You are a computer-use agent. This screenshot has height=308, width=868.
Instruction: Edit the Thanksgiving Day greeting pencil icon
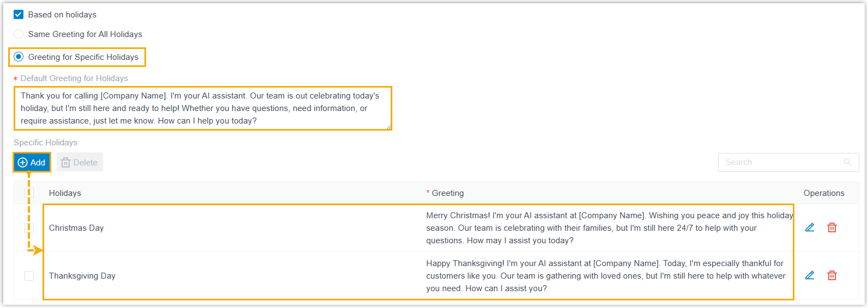[x=810, y=275]
